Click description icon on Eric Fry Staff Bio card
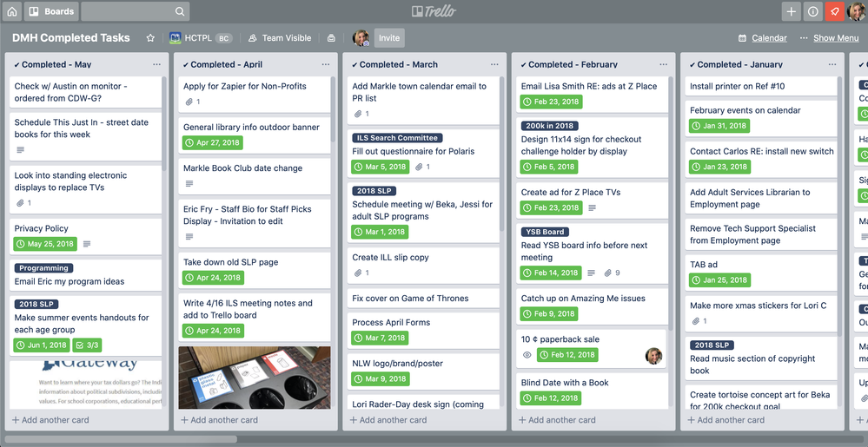868x447 pixels. pos(189,237)
